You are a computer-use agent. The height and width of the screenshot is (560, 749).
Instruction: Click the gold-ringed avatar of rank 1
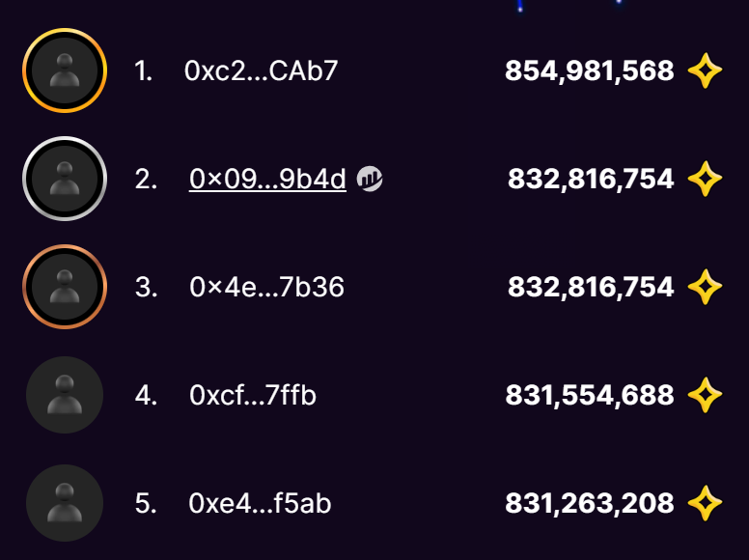coord(65,71)
